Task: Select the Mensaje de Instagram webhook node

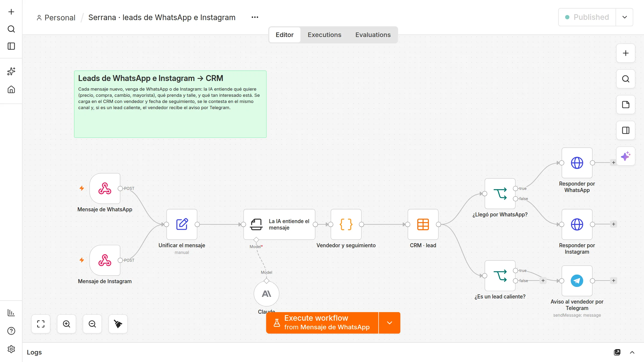Action: coord(105,260)
